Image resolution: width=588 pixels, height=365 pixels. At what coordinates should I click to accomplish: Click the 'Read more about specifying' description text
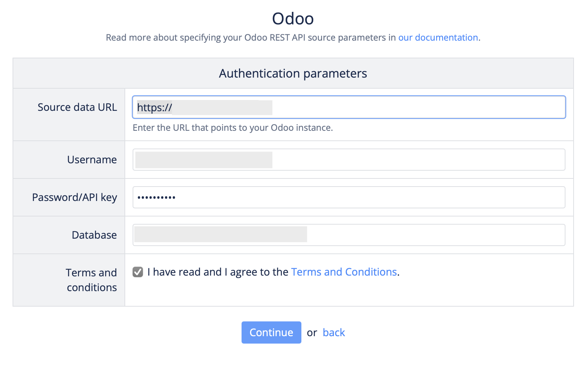click(251, 38)
